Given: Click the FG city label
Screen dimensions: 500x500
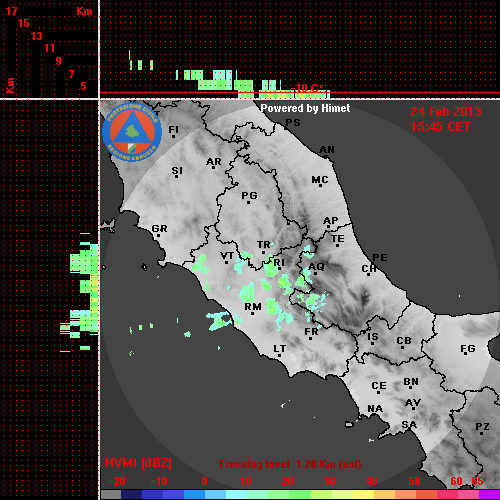Looking at the screenshot, I should pyautogui.click(x=467, y=349).
